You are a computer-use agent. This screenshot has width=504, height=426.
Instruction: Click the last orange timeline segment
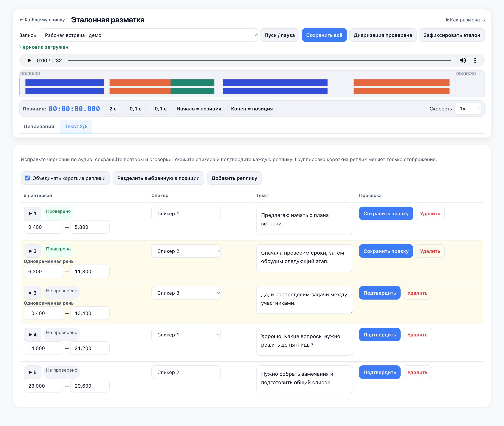[x=402, y=86]
